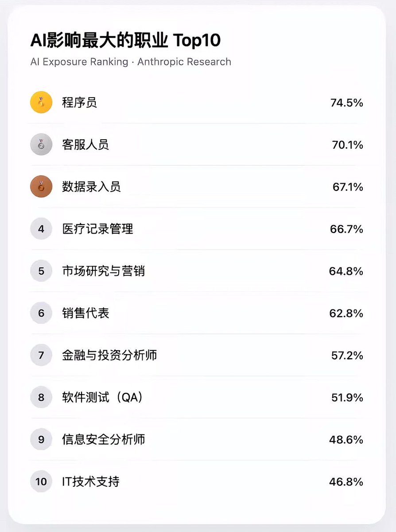This screenshot has height=532, width=396.
Task: Select the rank 6 number badge
Action: tap(41, 313)
